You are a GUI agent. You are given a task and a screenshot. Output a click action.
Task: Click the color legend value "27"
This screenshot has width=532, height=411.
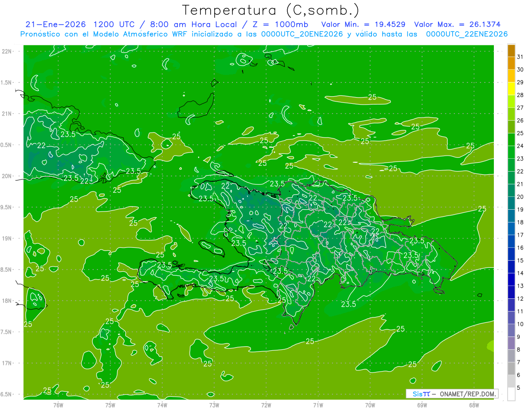pos(520,108)
